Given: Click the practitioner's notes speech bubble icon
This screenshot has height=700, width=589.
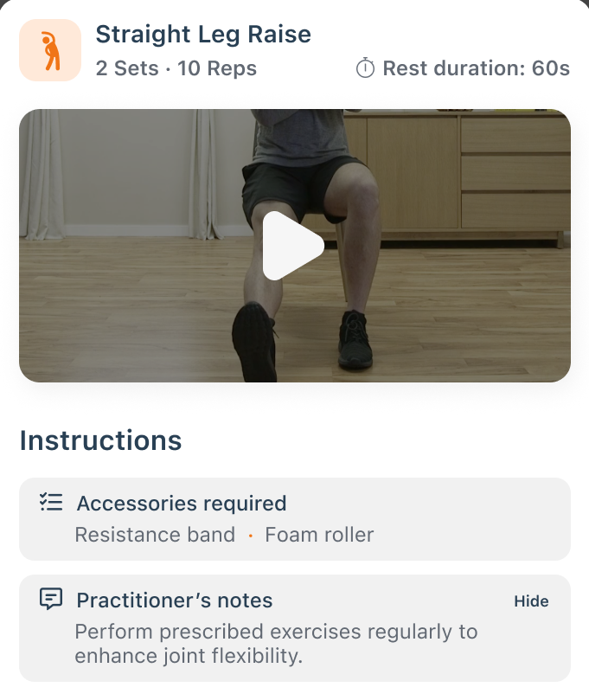Looking at the screenshot, I should 51,599.
